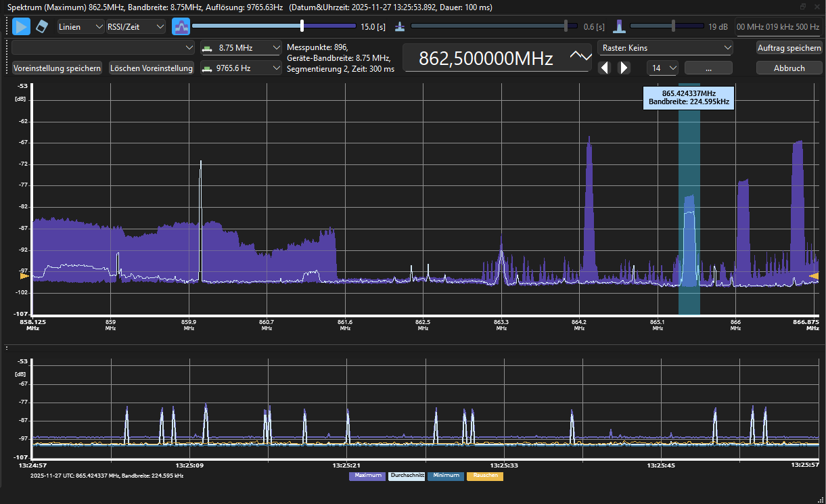Toggle the Rauschen trace legend

click(x=485, y=476)
